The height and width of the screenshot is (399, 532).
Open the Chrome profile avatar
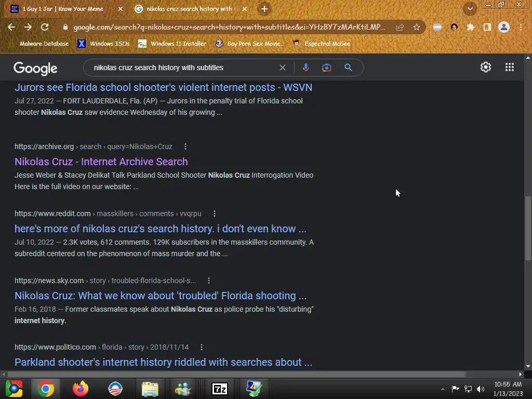(504, 27)
